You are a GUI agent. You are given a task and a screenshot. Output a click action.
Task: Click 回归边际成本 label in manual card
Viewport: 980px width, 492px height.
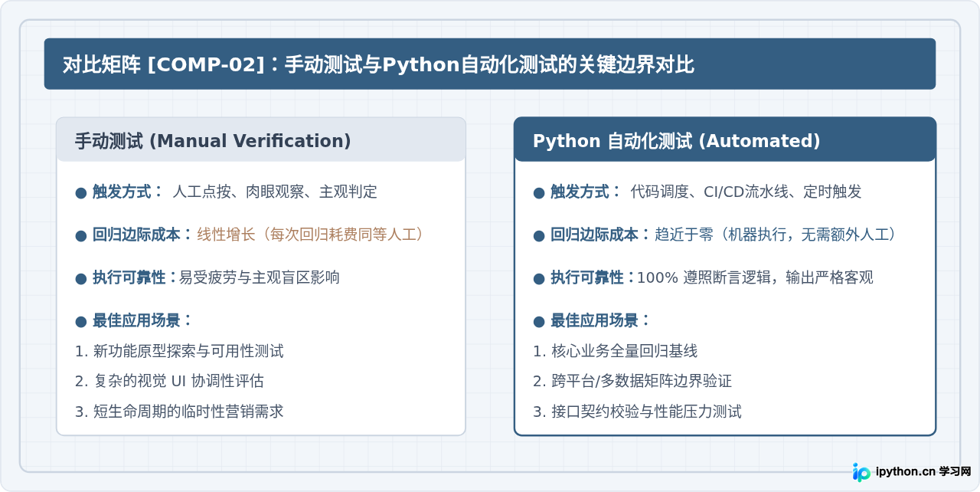tap(142, 235)
